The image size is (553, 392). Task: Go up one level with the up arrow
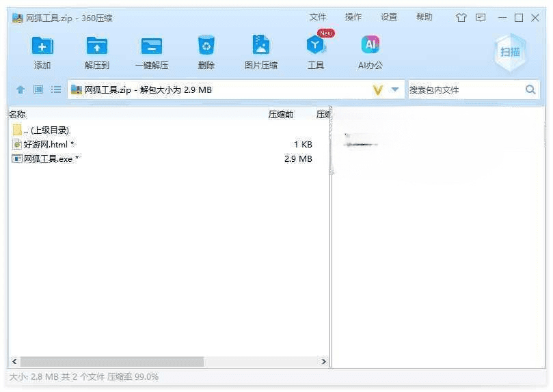click(21, 89)
